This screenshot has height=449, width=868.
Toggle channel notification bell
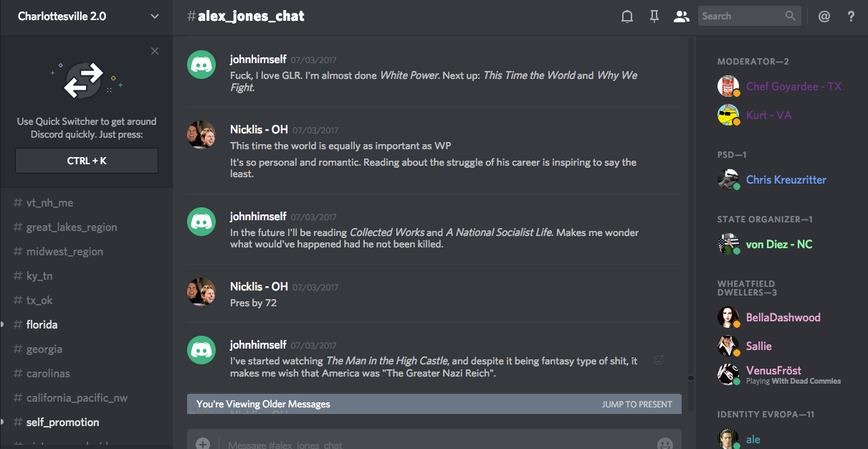click(x=627, y=16)
